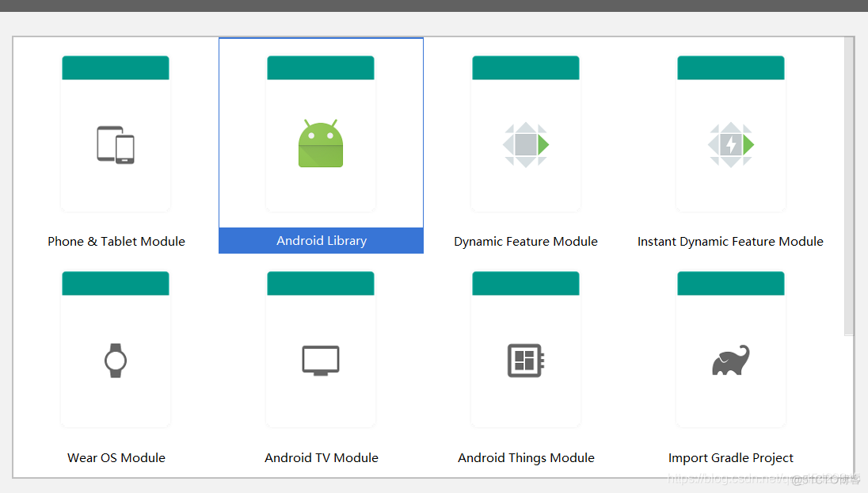Click the 'Phone & Tablet Module' label
This screenshot has height=493, width=868.
click(x=116, y=242)
